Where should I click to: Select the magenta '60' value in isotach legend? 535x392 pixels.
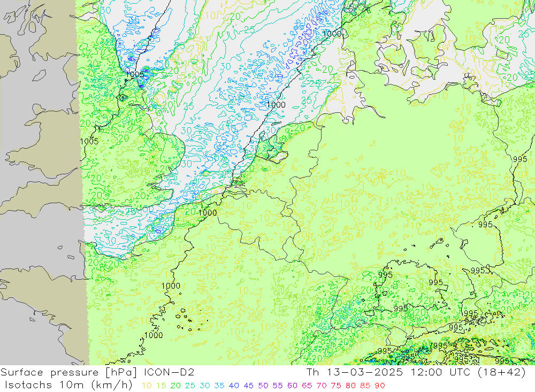(x=292, y=386)
